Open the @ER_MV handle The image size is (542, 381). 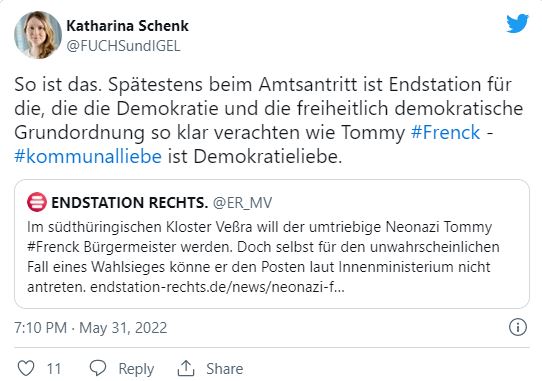[242, 203]
